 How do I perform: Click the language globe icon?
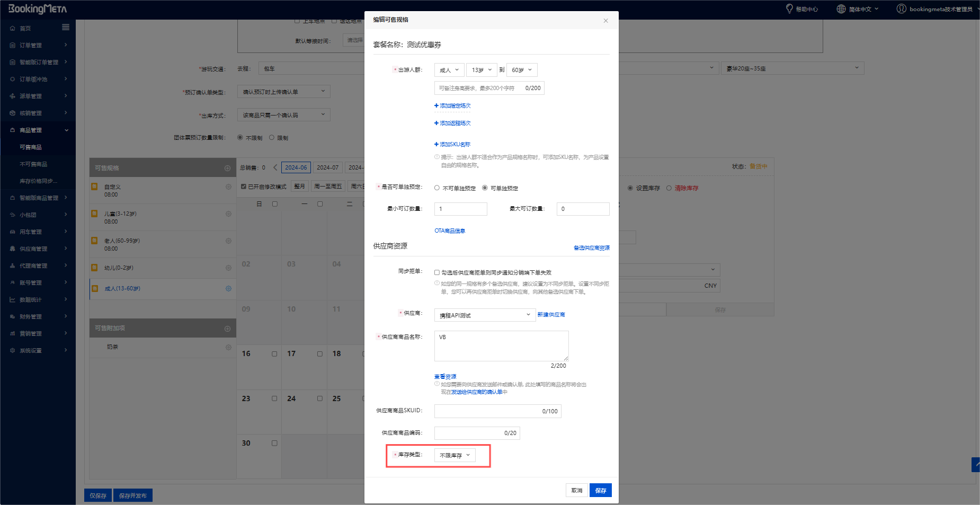tap(841, 9)
